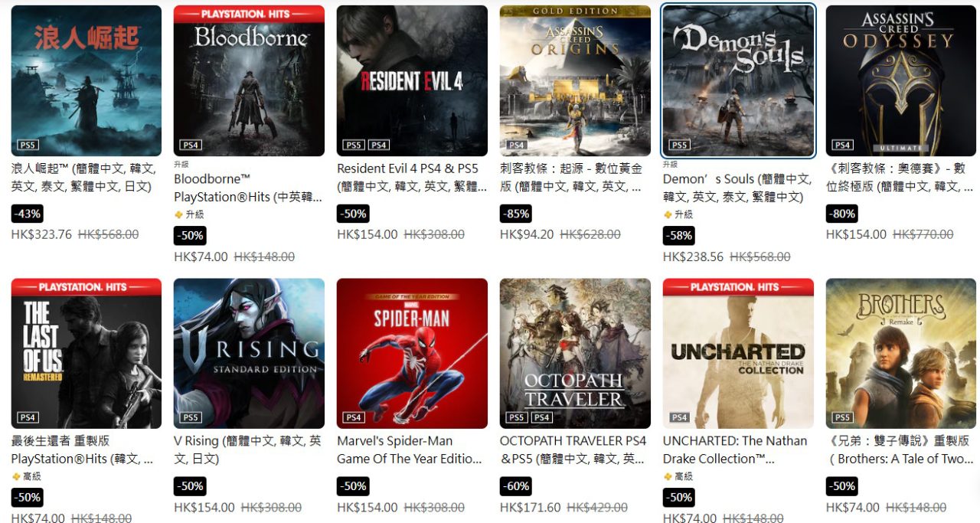Click the -85% discount badge
This screenshot has width=980, height=523.
point(515,214)
